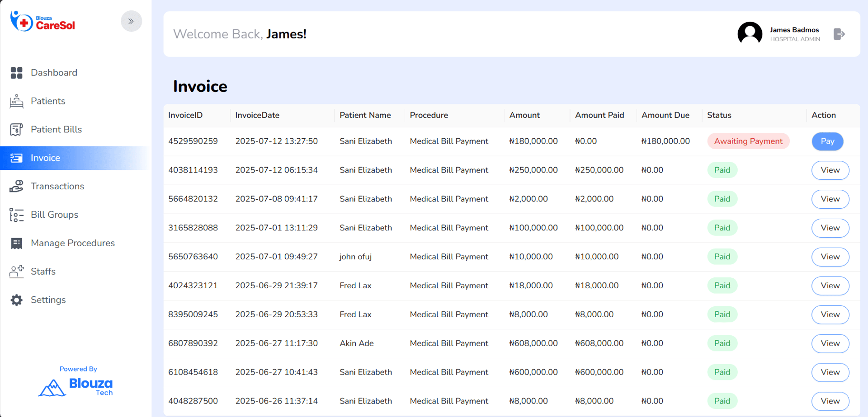Click the Blouza CareSol logo
The height and width of the screenshot is (417, 868).
[43, 22]
